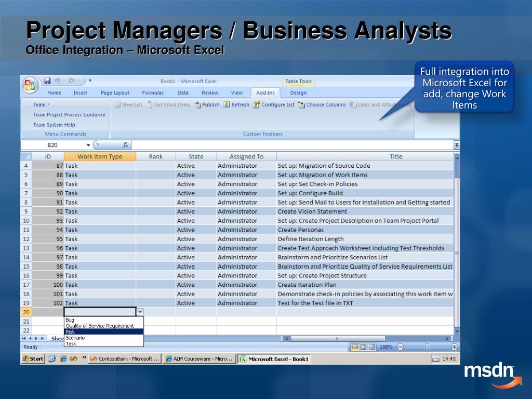The height and width of the screenshot is (399, 532).
Task: Click the New List toolbar button
Action: (x=129, y=104)
